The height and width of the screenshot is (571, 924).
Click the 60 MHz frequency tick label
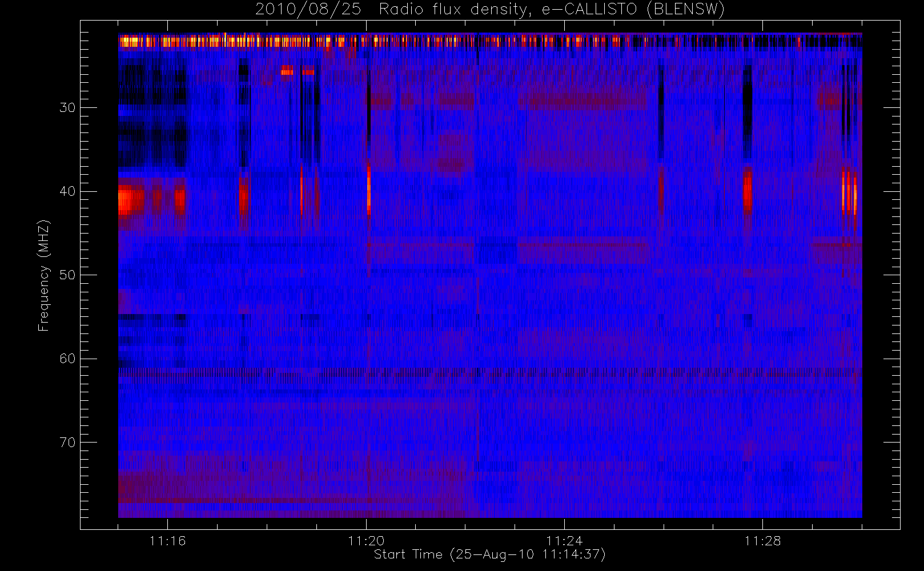click(x=67, y=359)
